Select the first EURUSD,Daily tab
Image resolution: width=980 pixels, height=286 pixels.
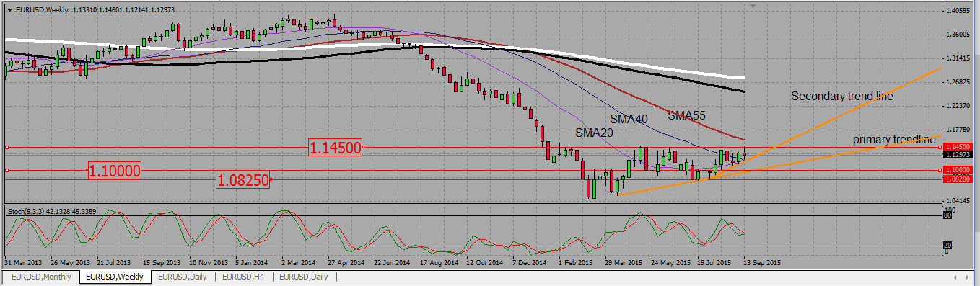(x=183, y=277)
